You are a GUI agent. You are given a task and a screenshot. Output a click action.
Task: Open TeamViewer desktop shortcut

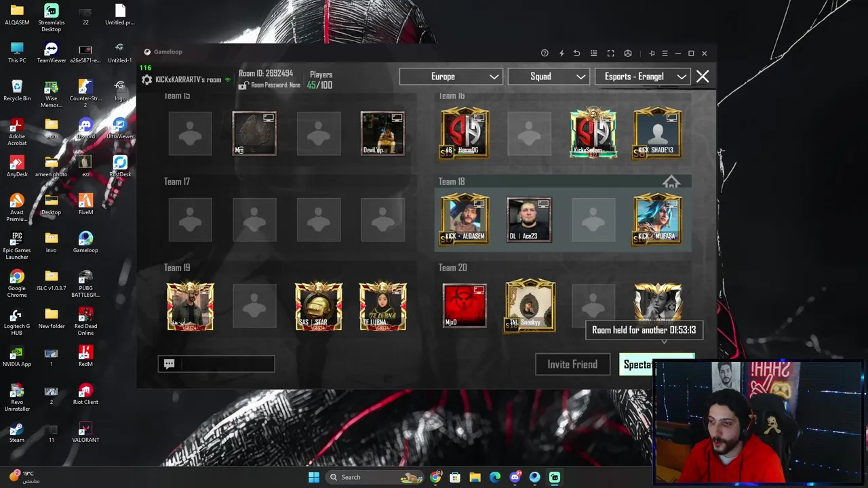point(51,52)
